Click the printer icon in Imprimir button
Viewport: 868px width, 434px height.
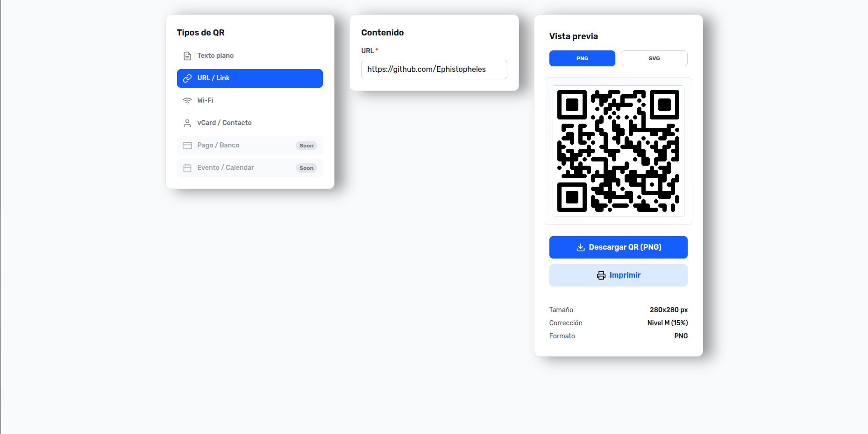point(601,275)
